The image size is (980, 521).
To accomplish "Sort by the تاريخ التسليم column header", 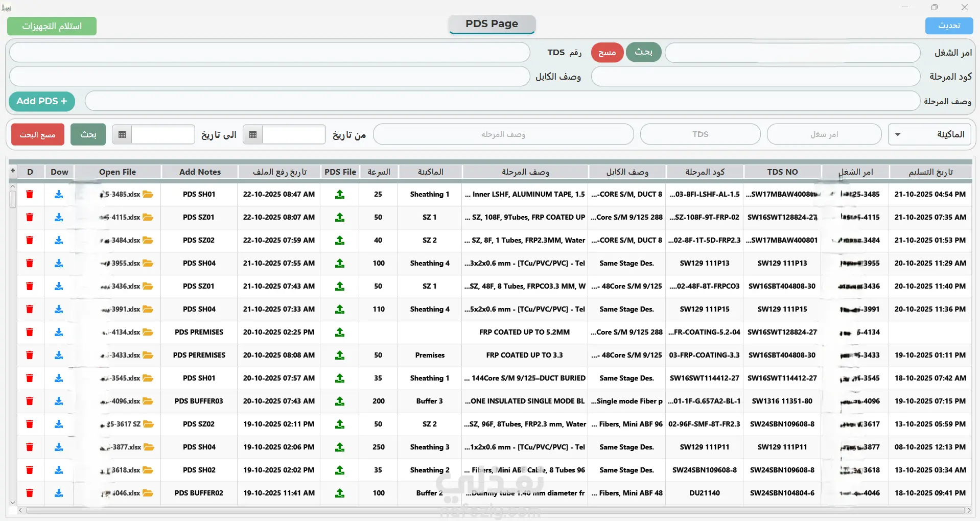I will (x=930, y=172).
